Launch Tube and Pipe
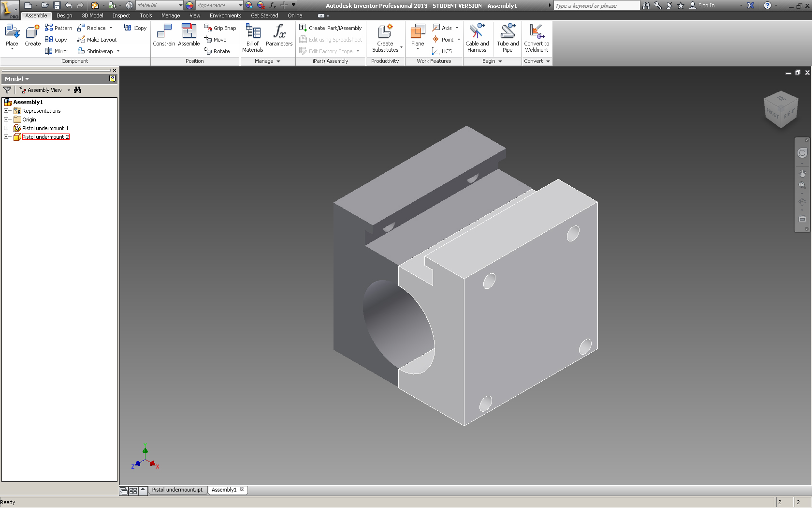Screen dimensions: 812x508 pos(507,38)
